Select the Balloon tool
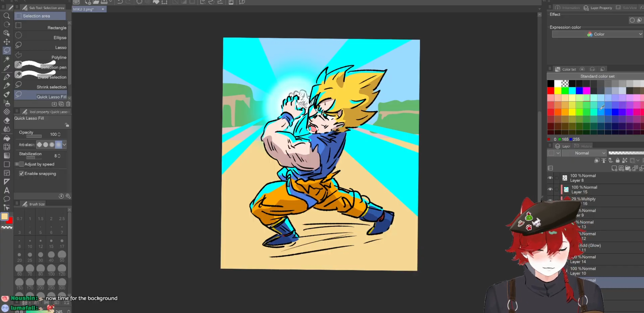Image resolution: width=644 pixels, height=313 pixels. click(x=7, y=199)
